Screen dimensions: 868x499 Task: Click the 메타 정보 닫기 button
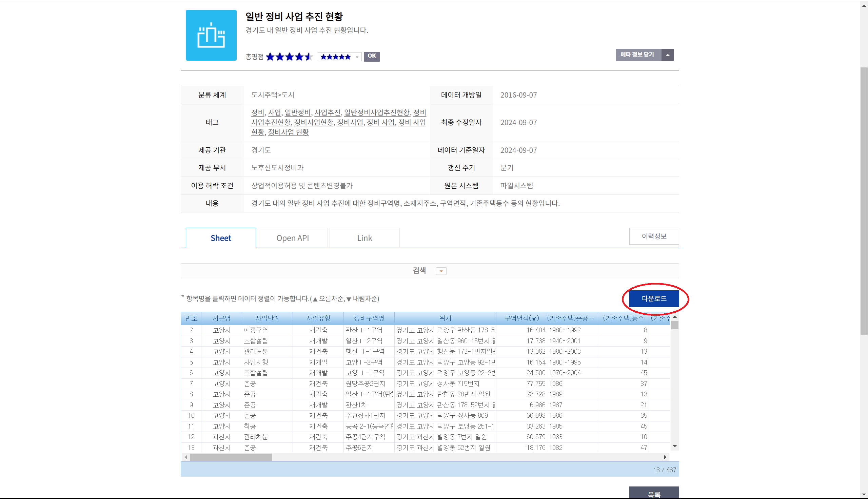coord(637,55)
